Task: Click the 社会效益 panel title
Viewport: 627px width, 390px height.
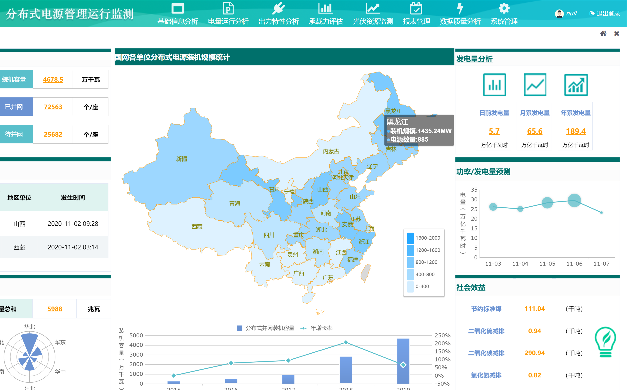Action: tap(471, 288)
